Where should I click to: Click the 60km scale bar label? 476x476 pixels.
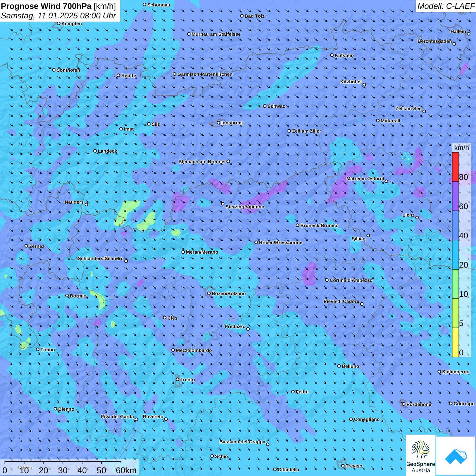click(x=126, y=471)
